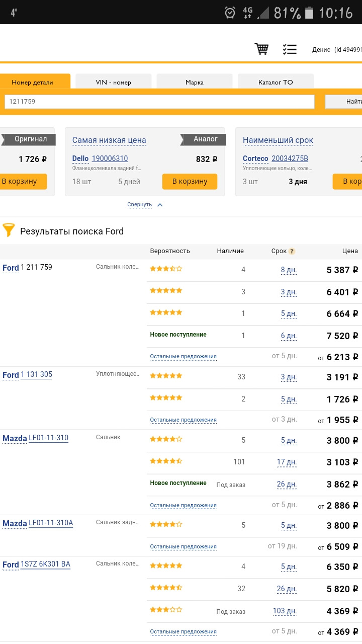Open the shopping cart icon
Image resolution: width=362 pixels, height=644 pixels.
[261, 49]
